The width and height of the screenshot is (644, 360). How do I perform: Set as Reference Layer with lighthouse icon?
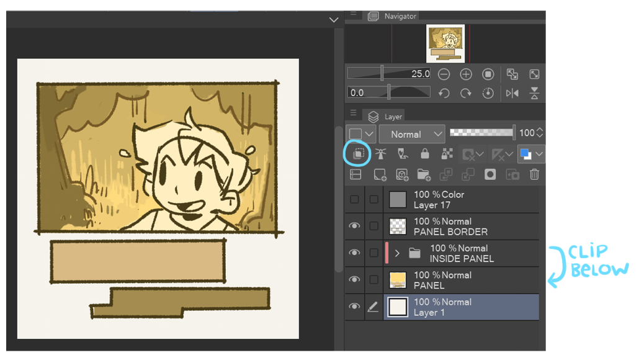380,154
